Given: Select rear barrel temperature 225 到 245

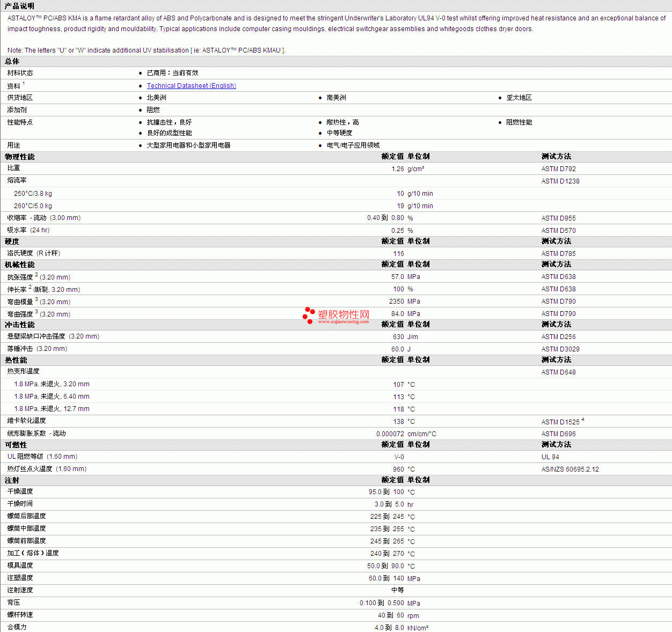Looking at the screenshot, I should [387, 517].
